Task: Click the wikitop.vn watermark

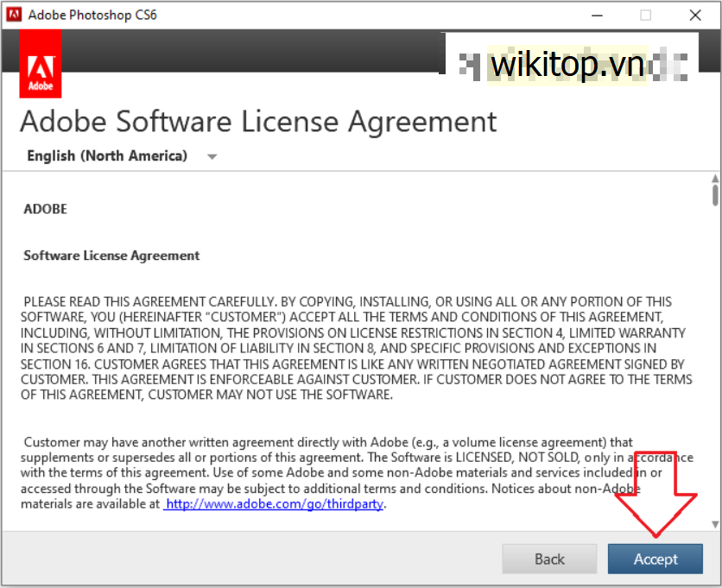Action: coord(572,65)
